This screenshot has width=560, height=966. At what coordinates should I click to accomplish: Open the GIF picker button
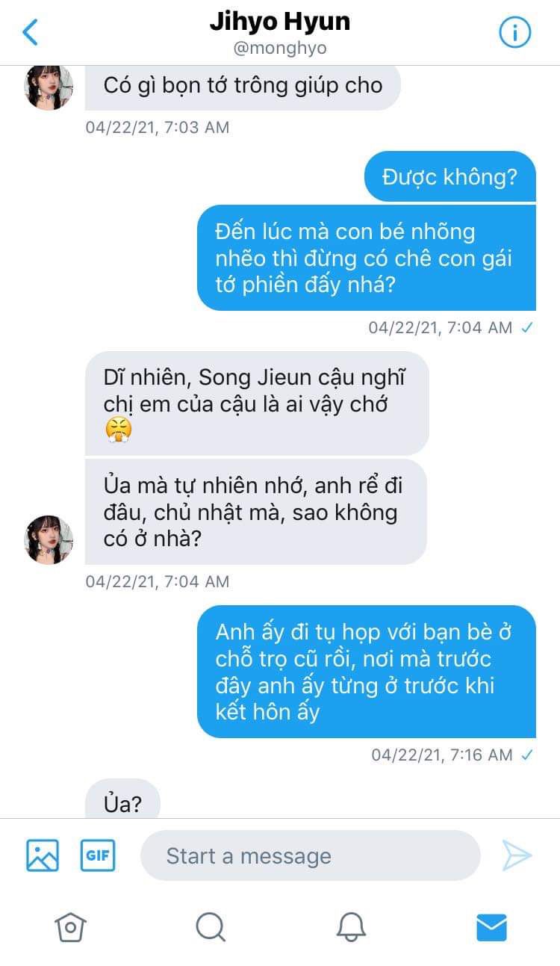click(x=98, y=855)
